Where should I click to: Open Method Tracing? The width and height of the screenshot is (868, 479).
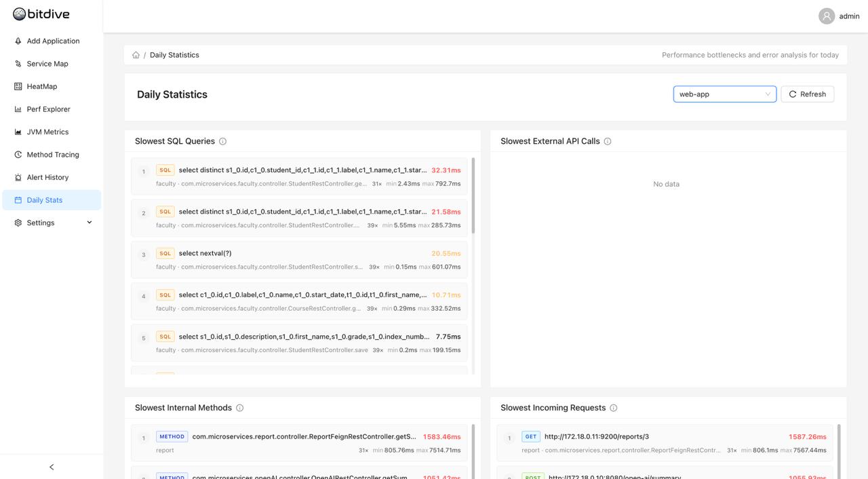click(x=52, y=155)
